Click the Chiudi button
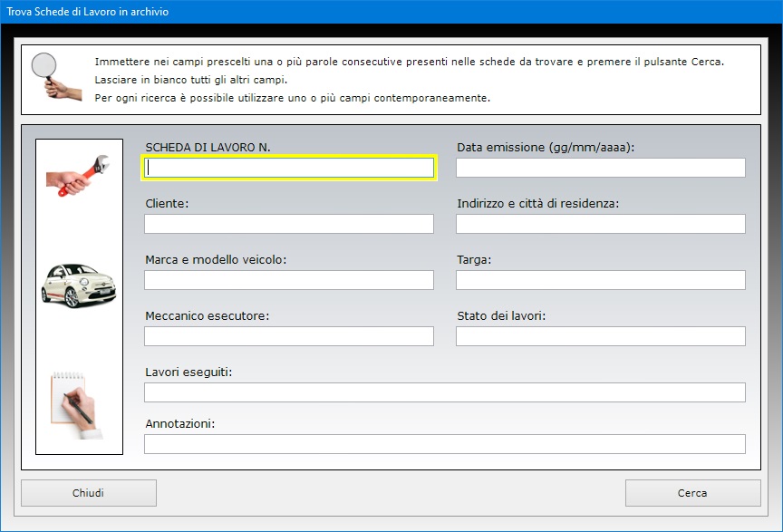 pos(89,493)
